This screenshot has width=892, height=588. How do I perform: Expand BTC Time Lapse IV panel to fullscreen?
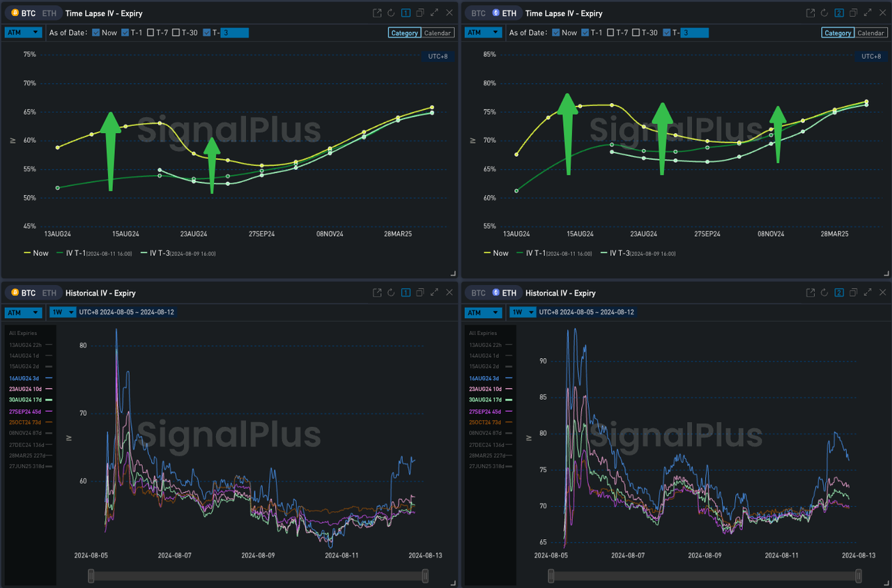point(435,13)
